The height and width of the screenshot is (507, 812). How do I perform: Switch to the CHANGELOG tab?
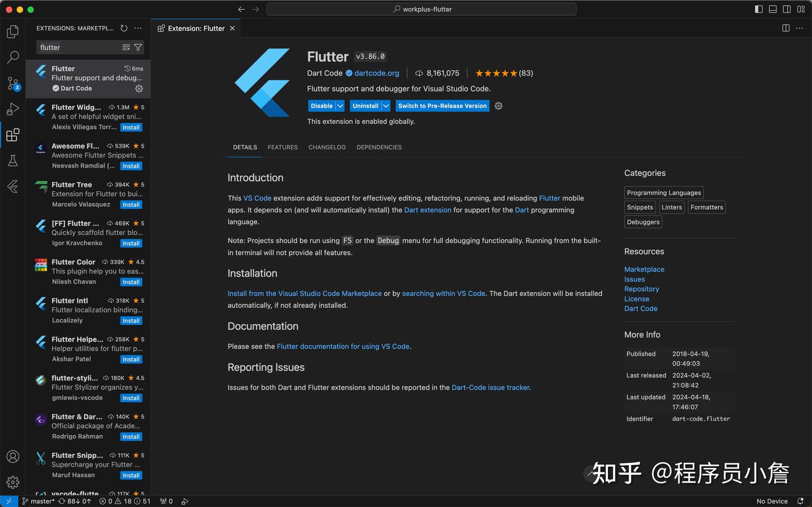click(x=326, y=147)
